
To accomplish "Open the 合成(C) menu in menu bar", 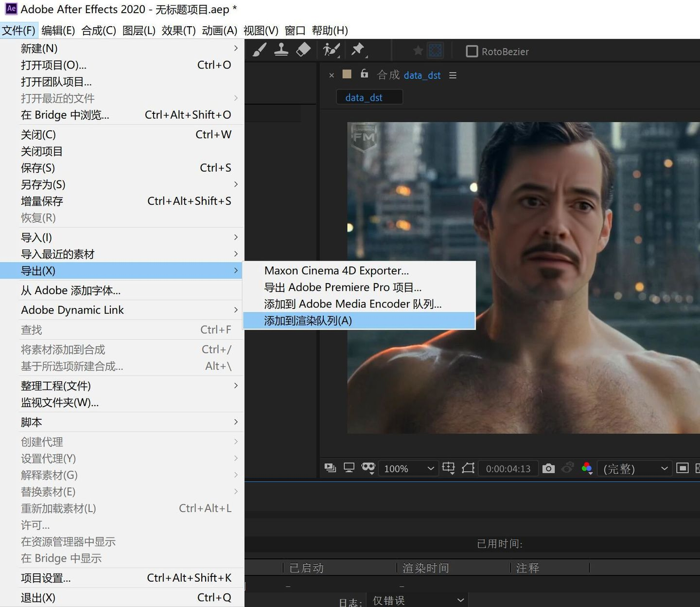I will pos(99,31).
